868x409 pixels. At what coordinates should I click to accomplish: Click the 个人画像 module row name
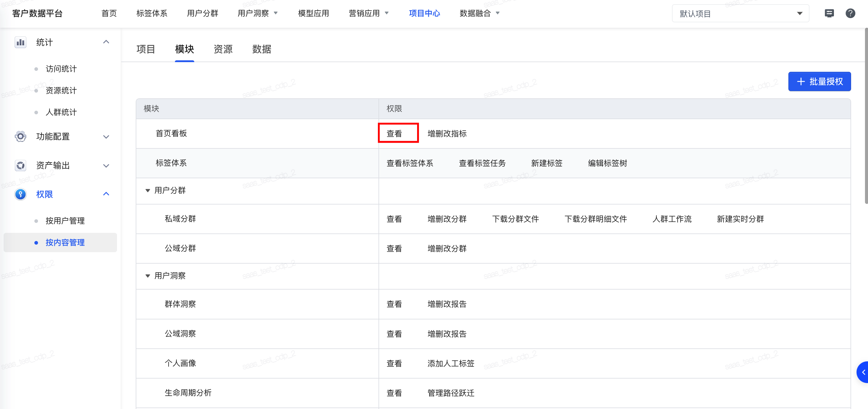coord(180,363)
